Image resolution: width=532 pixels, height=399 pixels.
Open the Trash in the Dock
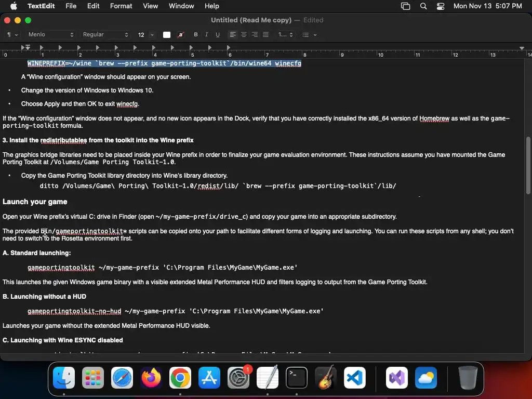point(468,378)
